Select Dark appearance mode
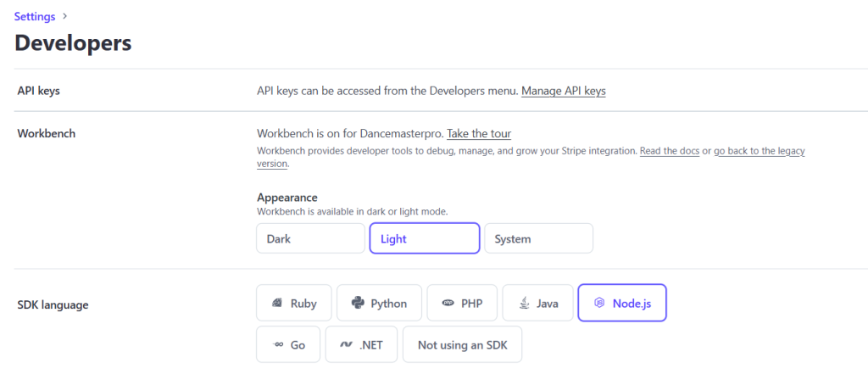868x374 pixels. 310,238
